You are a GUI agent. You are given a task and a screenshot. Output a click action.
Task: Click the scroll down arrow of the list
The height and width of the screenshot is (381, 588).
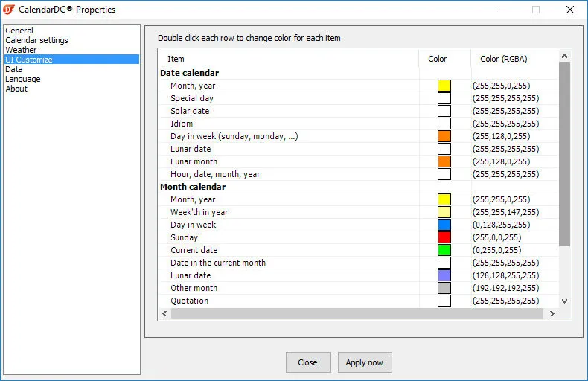[564, 301]
